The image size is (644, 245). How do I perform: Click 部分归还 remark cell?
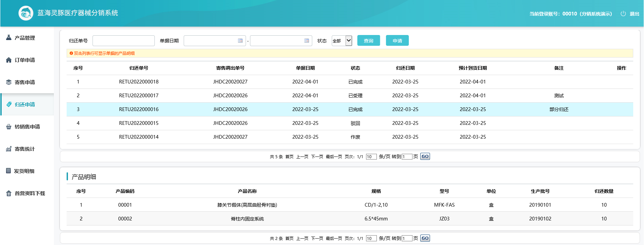(x=559, y=109)
